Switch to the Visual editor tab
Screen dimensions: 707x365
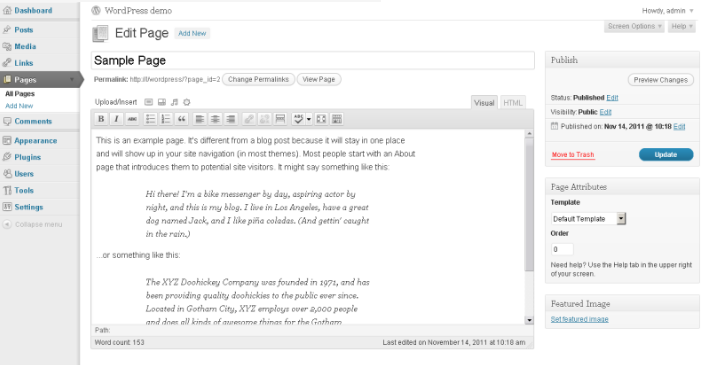point(484,103)
